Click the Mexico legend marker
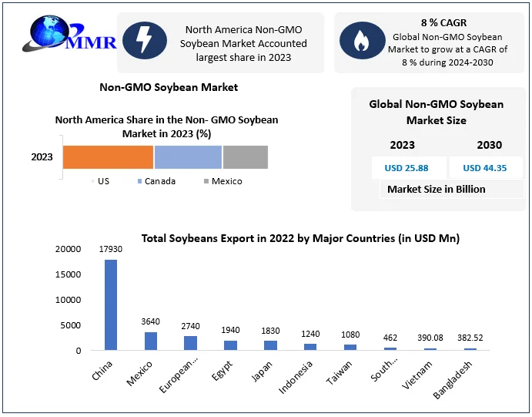 pyautogui.click(x=206, y=182)
